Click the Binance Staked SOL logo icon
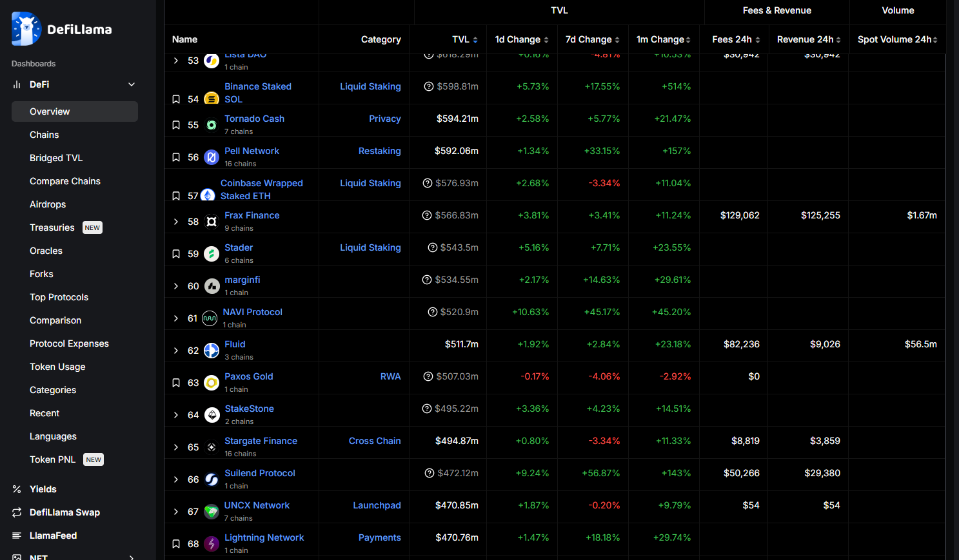959x560 pixels. (212, 99)
